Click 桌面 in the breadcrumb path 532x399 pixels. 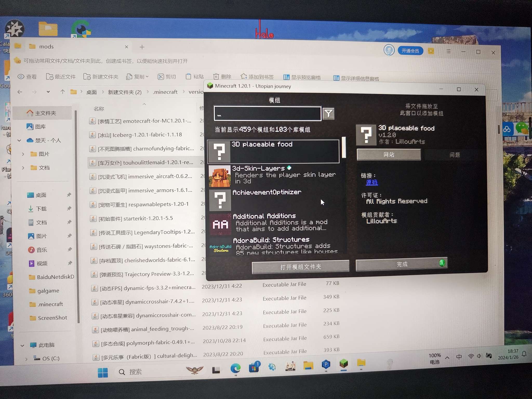pos(91,92)
